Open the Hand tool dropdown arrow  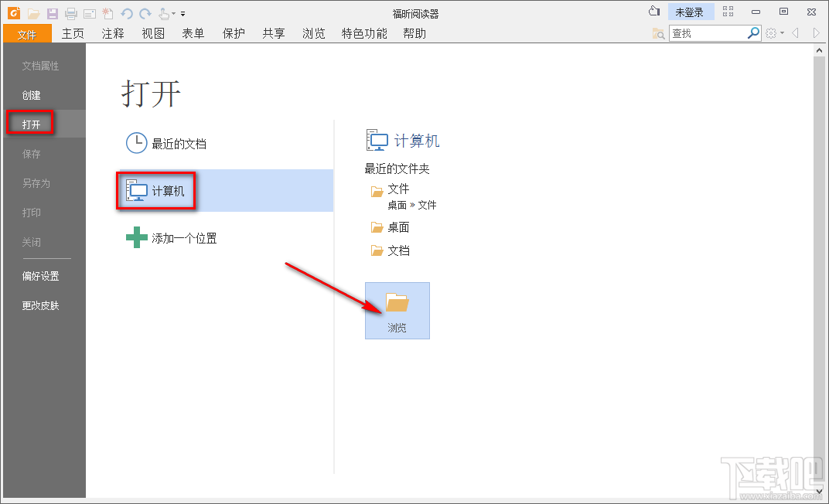(174, 13)
